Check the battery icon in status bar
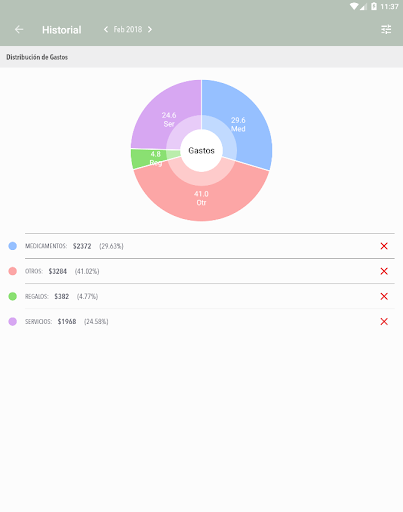 pyautogui.click(x=374, y=6)
